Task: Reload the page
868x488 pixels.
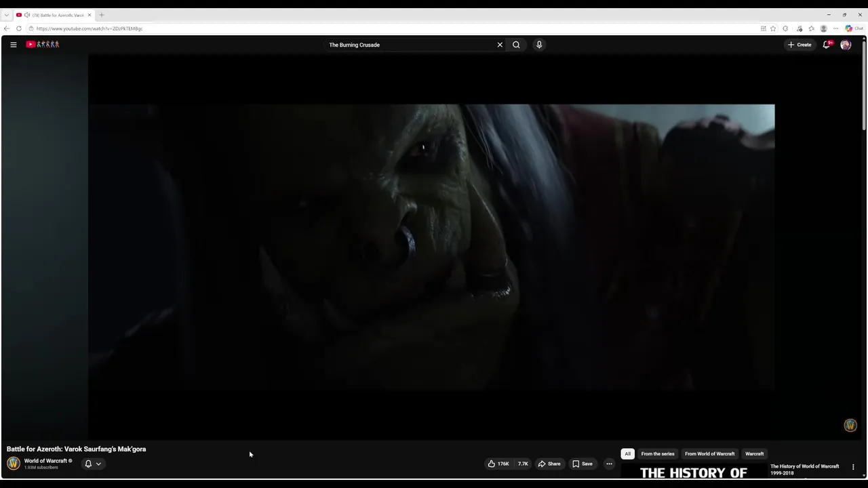Action: pos(18,28)
